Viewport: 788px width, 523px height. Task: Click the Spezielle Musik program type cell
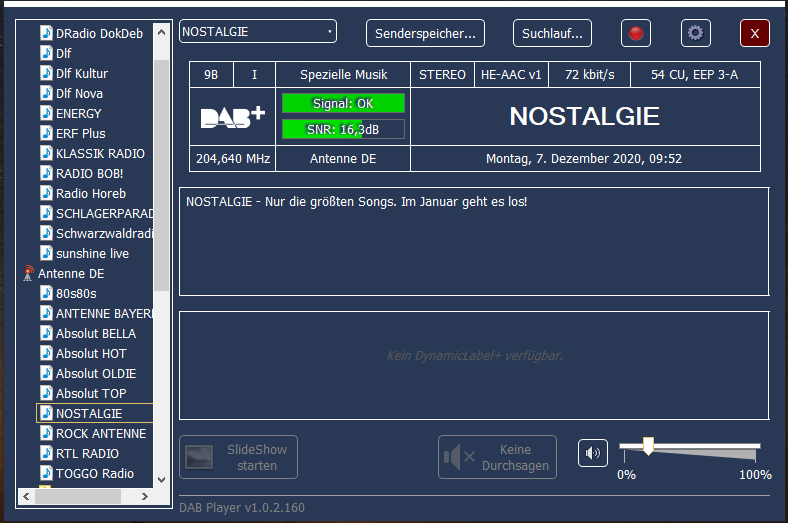[x=343, y=75]
